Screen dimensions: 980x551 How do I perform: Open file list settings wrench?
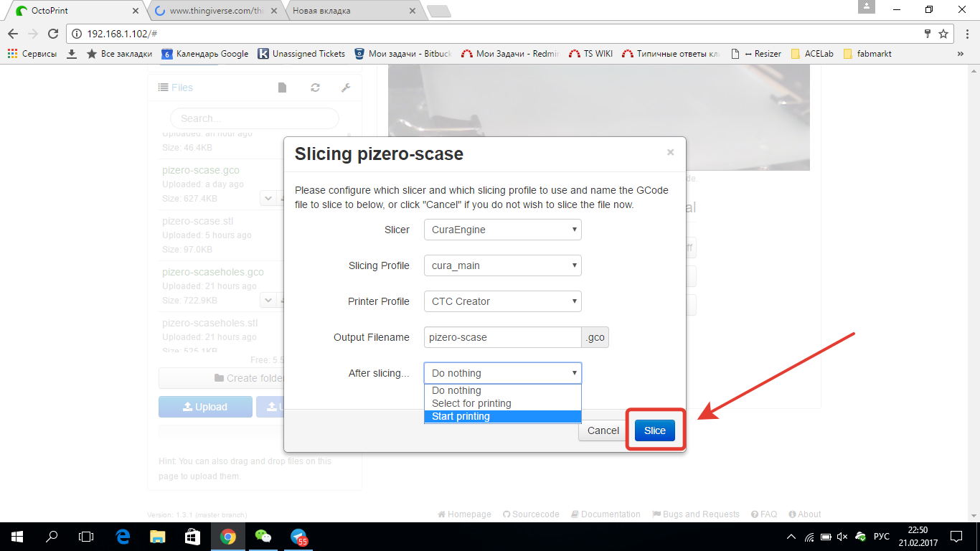tap(345, 88)
